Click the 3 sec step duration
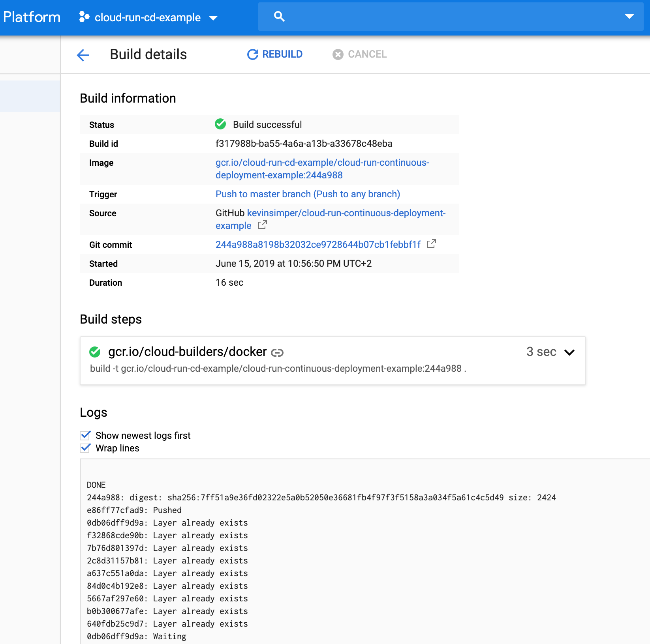650x644 pixels. click(x=541, y=352)
